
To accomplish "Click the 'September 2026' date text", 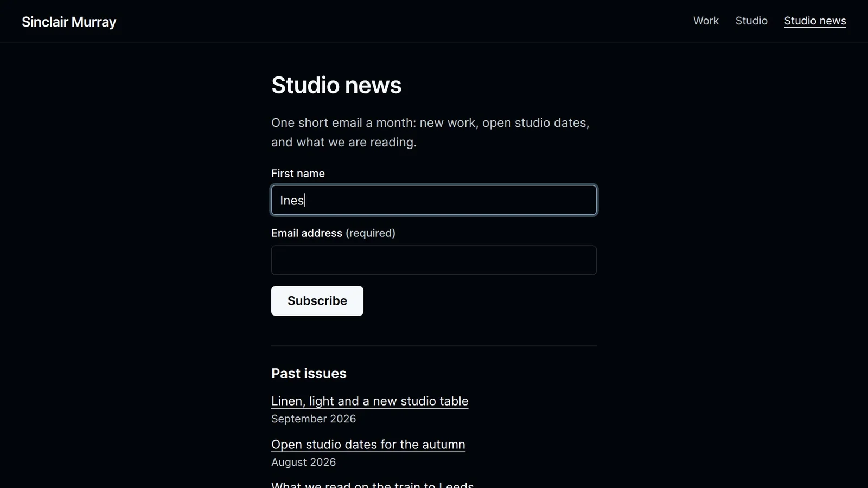I will [x=314, y=419].
